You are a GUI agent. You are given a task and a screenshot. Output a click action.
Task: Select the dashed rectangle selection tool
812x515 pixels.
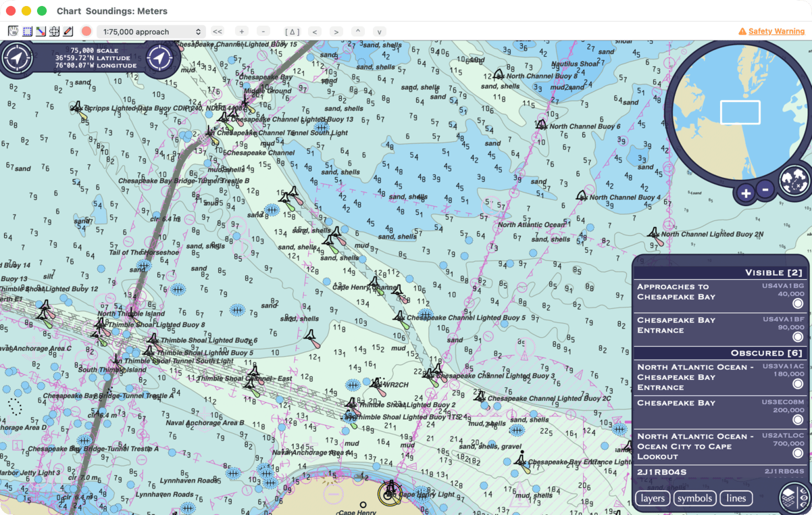coord(27,31)
